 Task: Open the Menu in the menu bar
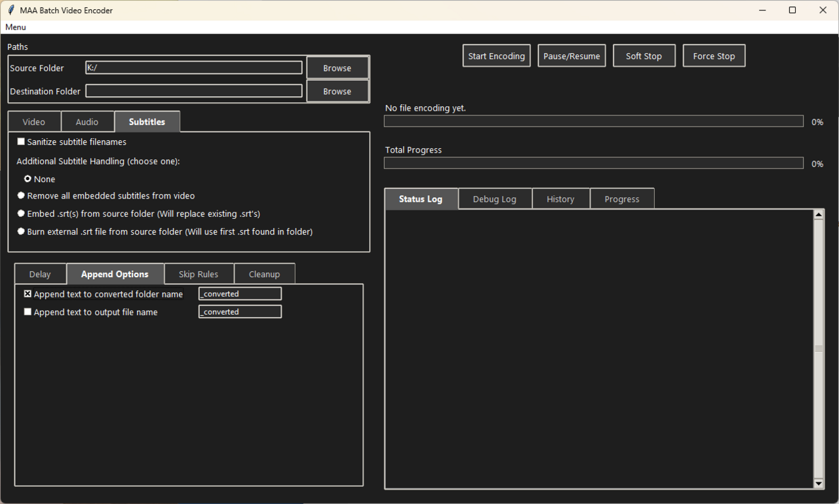(x=16, y=27)
